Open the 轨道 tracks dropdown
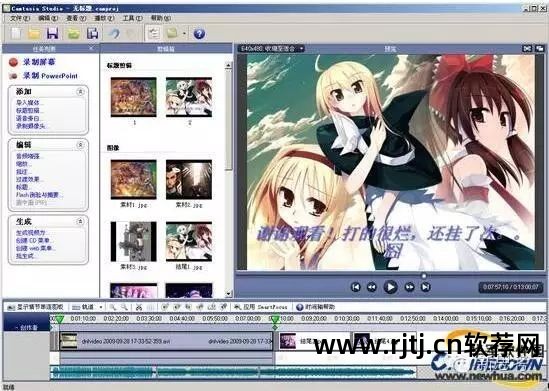This screenshot has width=549, height=391. coord(88,307)
